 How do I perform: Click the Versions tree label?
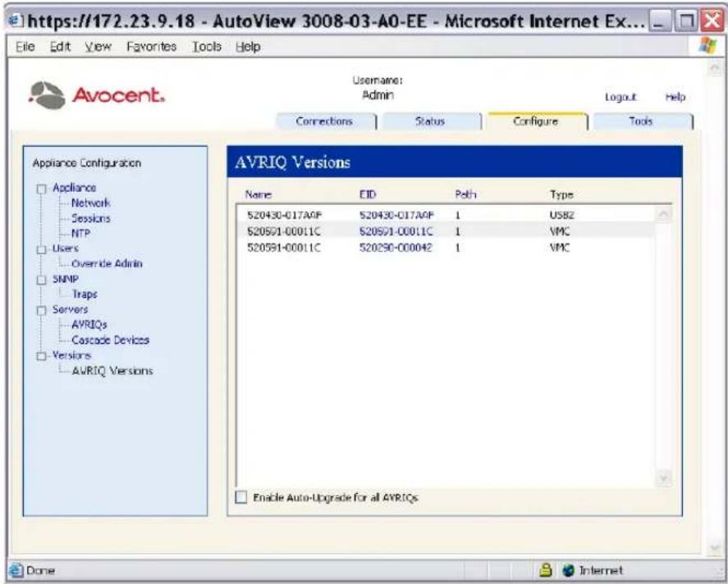71,355
